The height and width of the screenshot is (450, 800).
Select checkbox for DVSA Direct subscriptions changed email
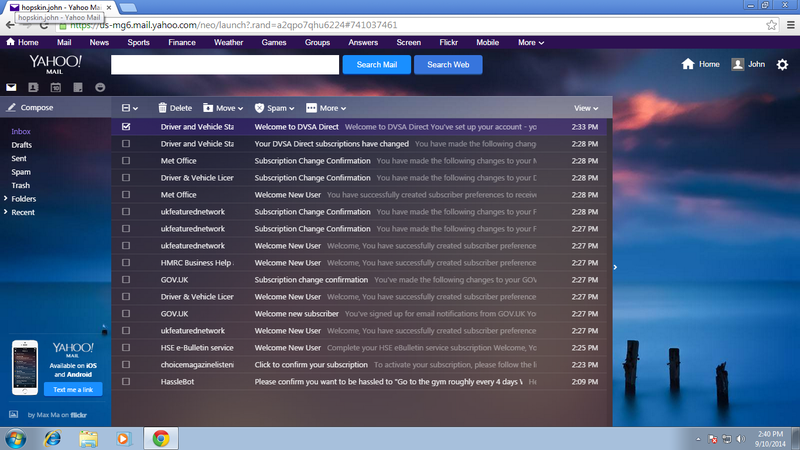(126, 144)
